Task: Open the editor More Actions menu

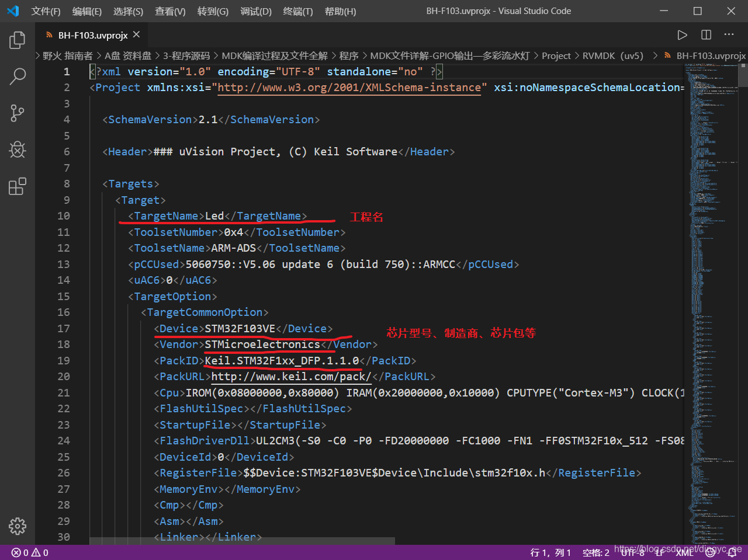Action: point(729,35)
